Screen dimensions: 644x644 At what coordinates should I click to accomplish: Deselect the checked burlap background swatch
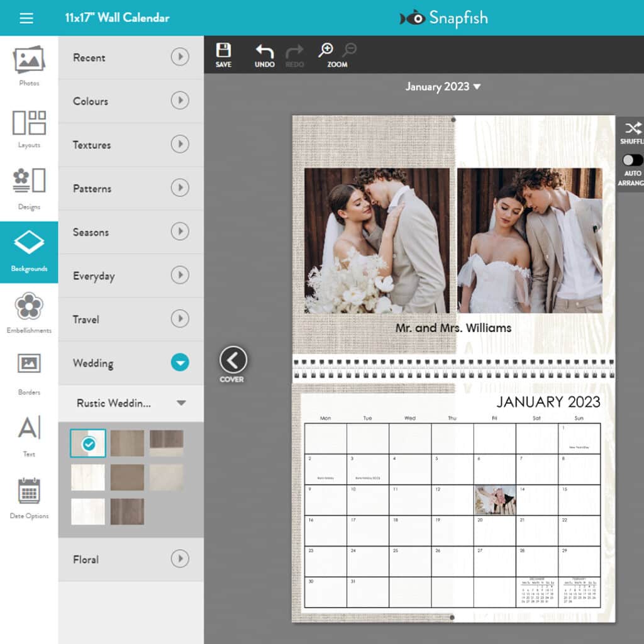point(87,443)
